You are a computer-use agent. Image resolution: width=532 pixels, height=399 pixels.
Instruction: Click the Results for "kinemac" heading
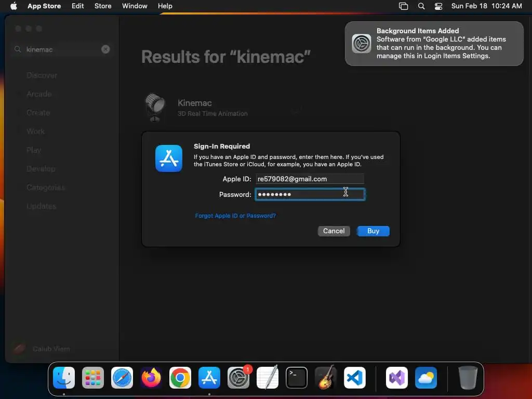click(226, 57)
